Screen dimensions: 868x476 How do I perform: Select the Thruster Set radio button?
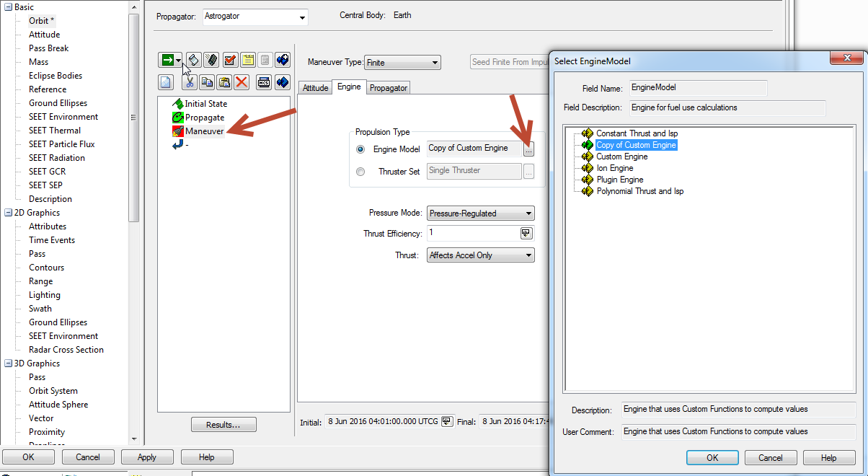[360, 172]
